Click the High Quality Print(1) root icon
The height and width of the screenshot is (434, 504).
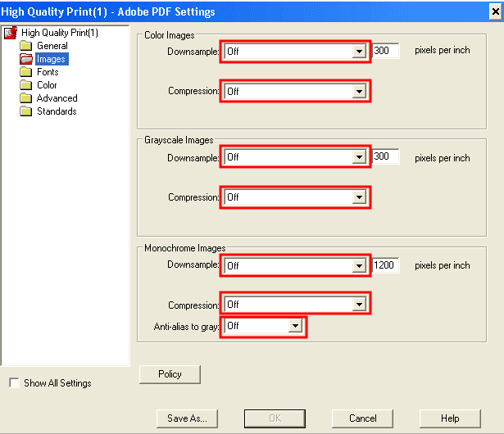(x=11, y=33)
